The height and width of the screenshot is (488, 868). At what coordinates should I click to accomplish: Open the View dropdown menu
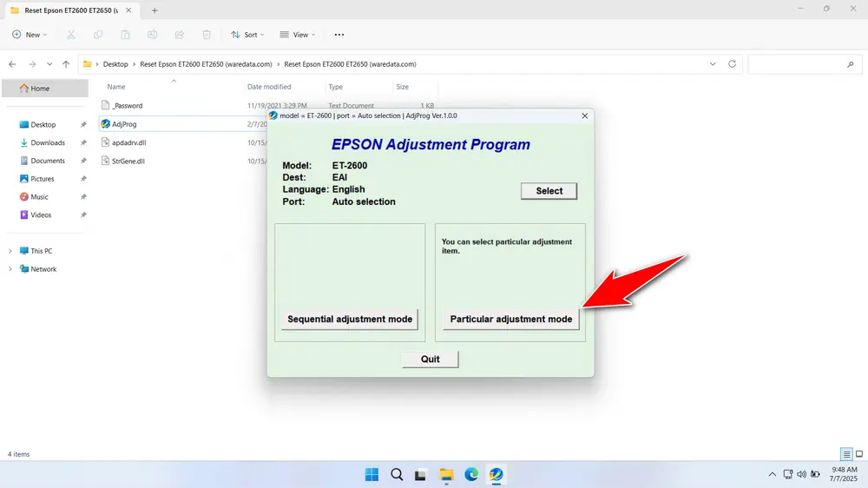click(297, 35)
